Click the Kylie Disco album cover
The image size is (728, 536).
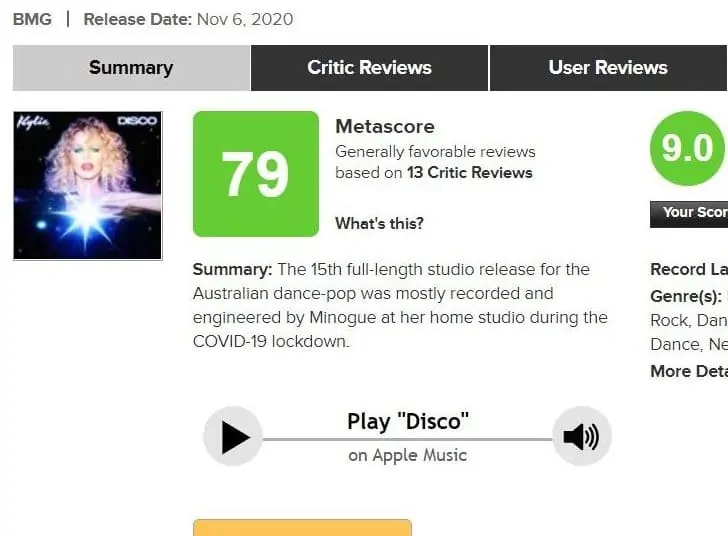88,185
